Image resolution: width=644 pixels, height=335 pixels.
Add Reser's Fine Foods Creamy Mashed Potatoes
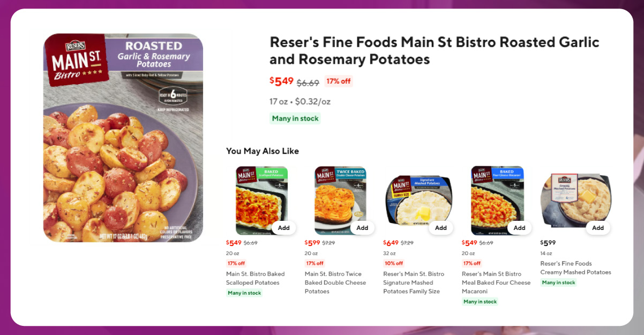[597, 227]
